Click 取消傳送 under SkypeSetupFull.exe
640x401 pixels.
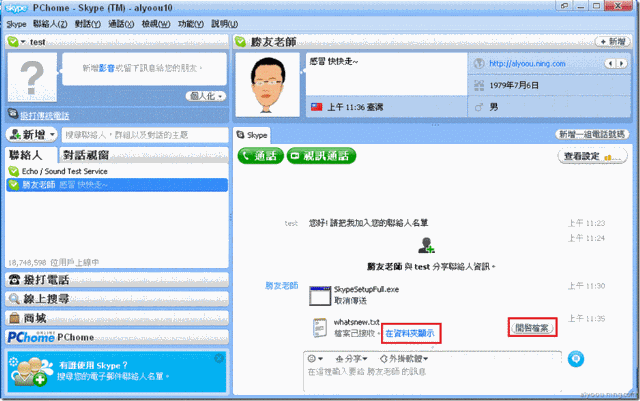click(350, 301)
